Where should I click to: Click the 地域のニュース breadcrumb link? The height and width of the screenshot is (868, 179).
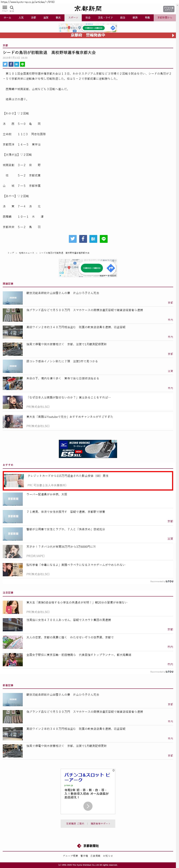pyautogui.click(x=26, y=253)
